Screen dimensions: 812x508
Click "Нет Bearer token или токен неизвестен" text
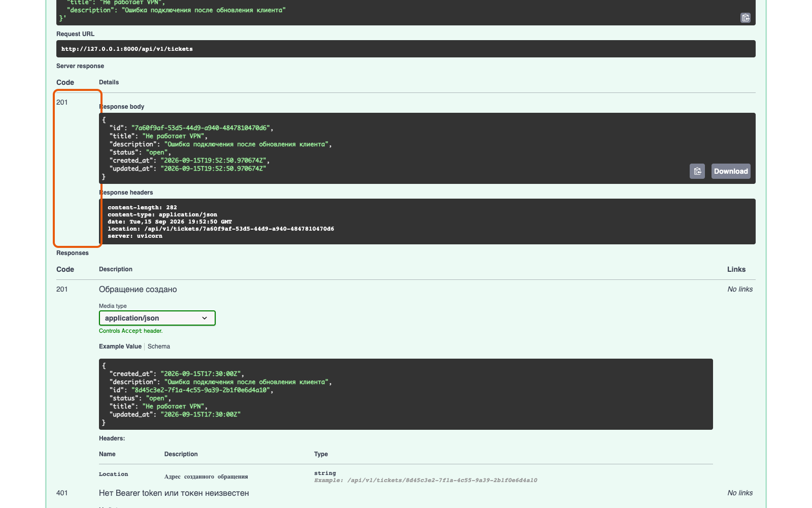coord(174,493)
